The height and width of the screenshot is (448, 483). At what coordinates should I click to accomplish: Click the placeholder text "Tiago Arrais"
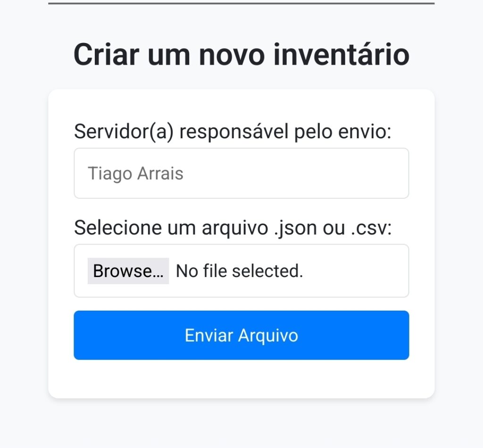click(x=135, y=174)
